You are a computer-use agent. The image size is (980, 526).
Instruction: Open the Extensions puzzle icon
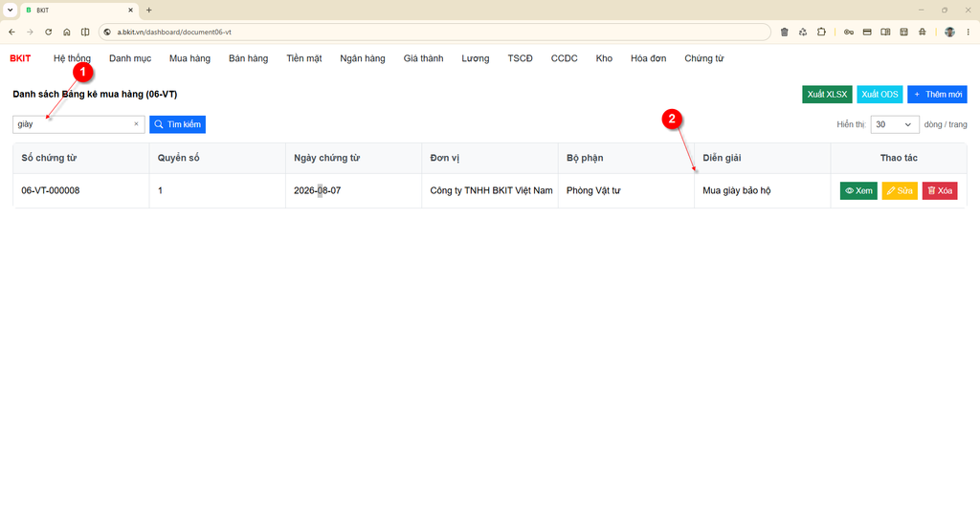coord(821,32)
